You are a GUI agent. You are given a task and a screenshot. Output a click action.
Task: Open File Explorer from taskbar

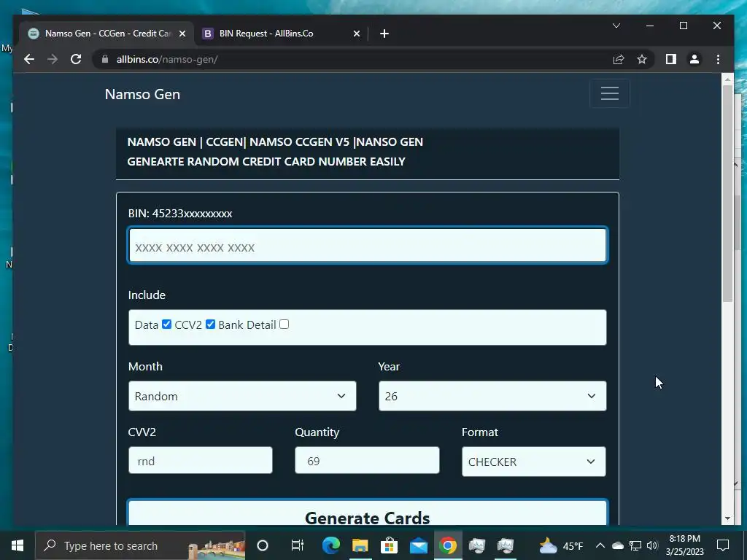[360, 545]
